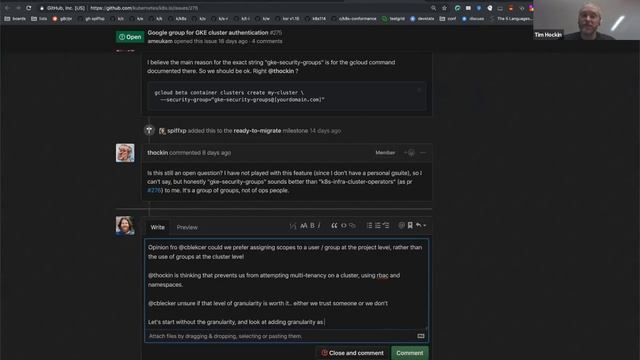Click issue title 'Google group for GKE cluster authentication'
640x360 pixels.
[208, 32]
